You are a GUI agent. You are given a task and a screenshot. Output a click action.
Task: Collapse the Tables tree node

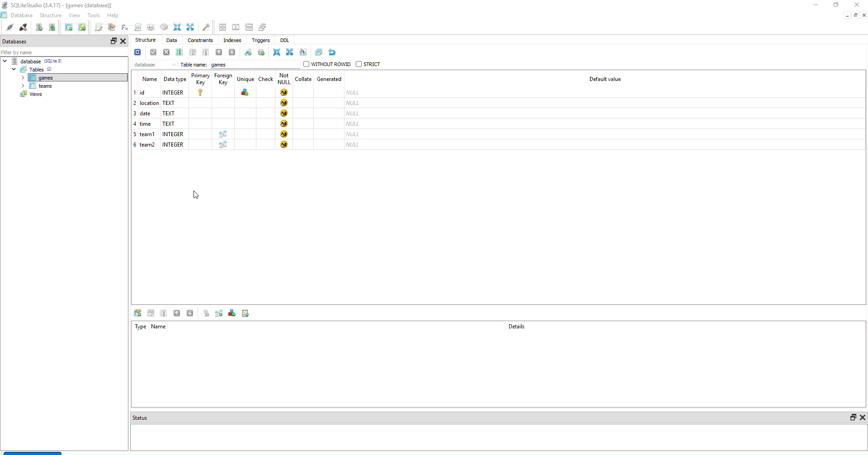14,70
